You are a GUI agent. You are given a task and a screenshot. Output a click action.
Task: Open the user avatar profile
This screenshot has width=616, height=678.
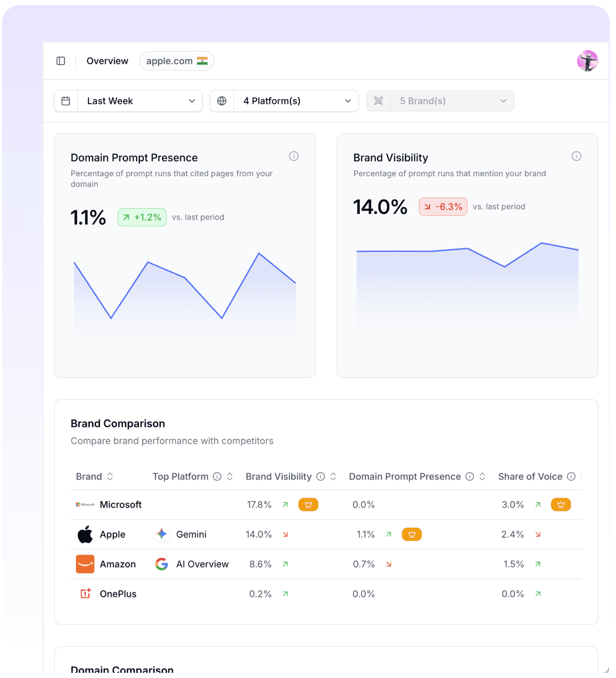pyautogui.click(x=588, y=61)
